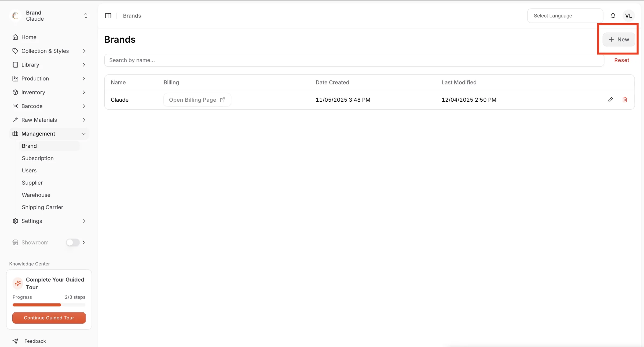Select the Claude name cell
The height and width of the screenshot is (347, 644).
click(x=120, y=100)
